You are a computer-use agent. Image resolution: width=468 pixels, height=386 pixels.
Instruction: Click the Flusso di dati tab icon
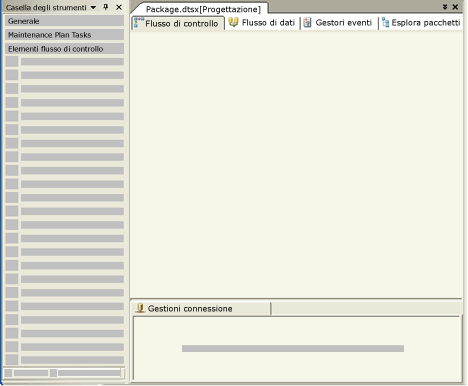[233, 22]
